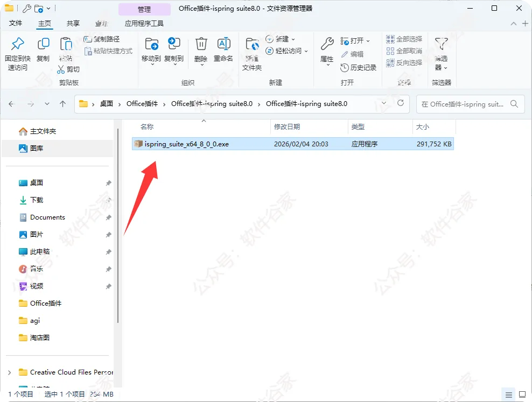Click Desktop (桌面) in address breadcrumb
Image resolution: width=532 pixels, height=402 pixels.
pos(106,104)
